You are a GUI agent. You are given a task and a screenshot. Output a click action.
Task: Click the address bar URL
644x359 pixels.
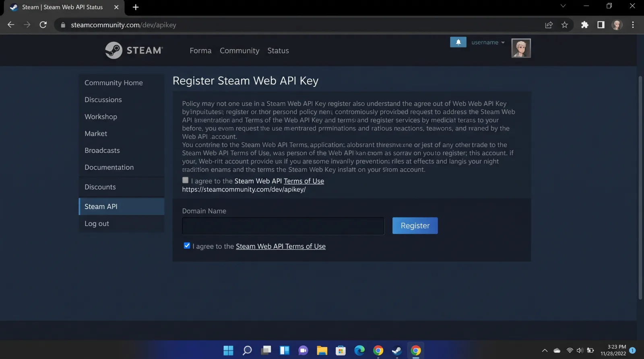point(124,25)
